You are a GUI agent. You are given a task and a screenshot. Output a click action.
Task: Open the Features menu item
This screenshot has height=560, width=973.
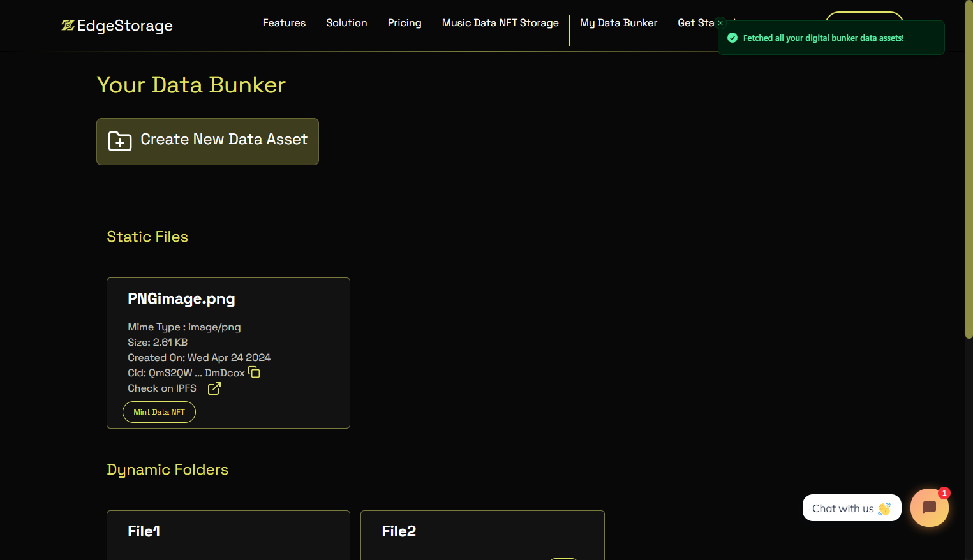tap(284, 23)
